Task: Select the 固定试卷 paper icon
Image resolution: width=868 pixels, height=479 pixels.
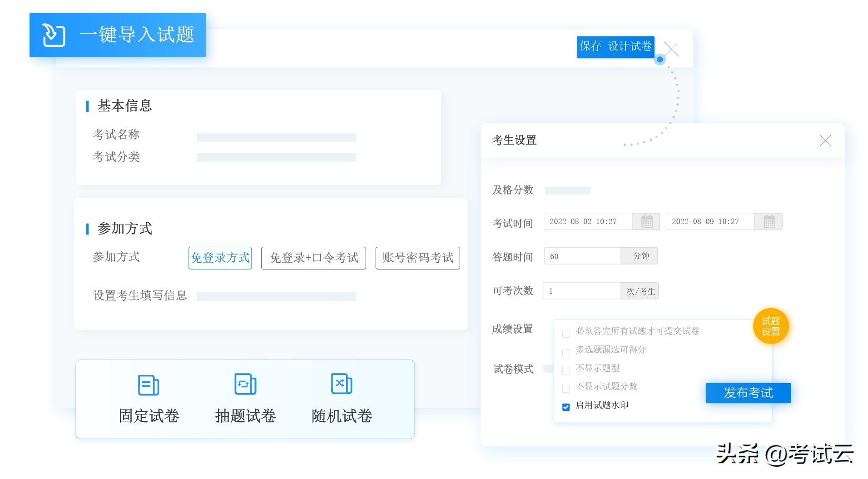Action: [148, 385]
